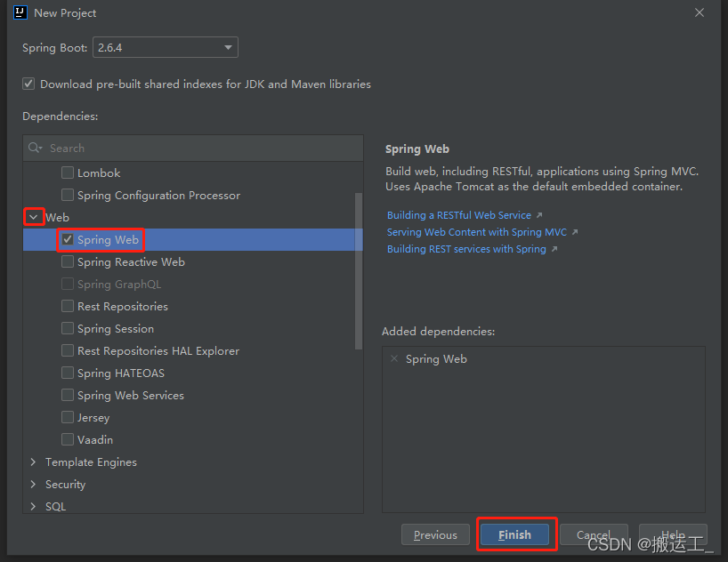Check the Lombok dependency

(x=68, y=173)
